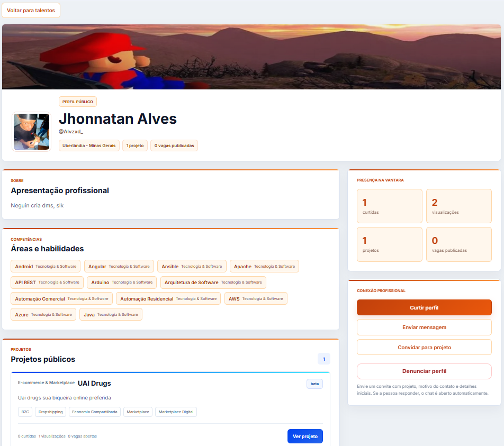This screenshot has width=504, height=446.
Task: Click the 1 projeto chip
Action: pyautogui.click(x=135, y=145)
